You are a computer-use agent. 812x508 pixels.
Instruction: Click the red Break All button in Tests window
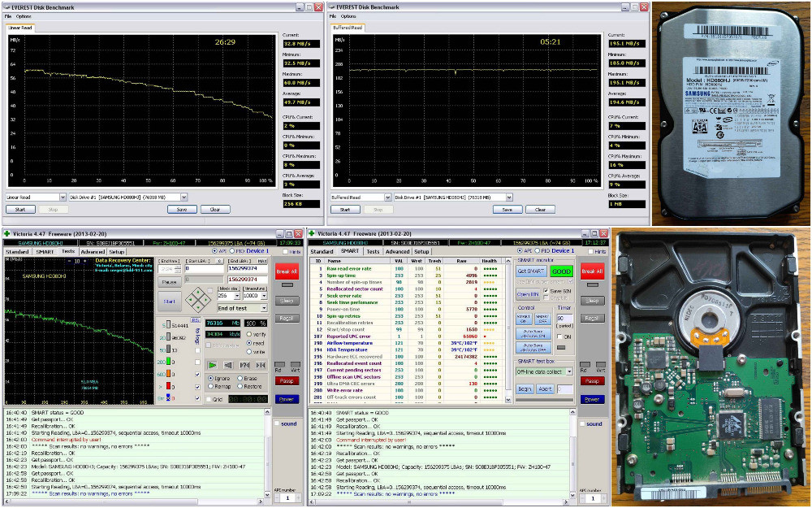click(287, 271)
